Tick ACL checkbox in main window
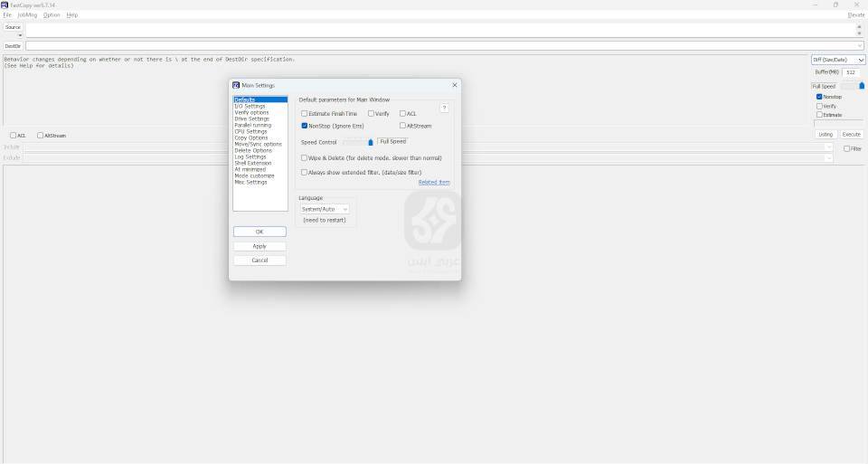This screenshot has height=464, width=868. 13,135
